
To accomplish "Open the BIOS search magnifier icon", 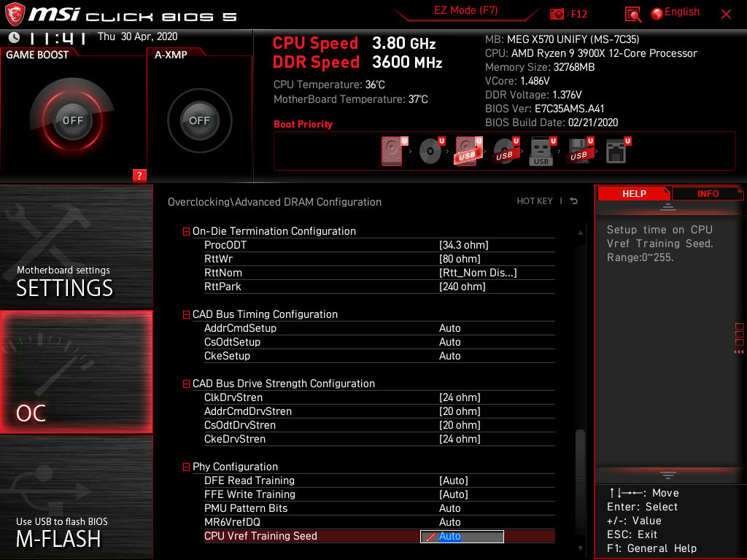I will 632,15.
